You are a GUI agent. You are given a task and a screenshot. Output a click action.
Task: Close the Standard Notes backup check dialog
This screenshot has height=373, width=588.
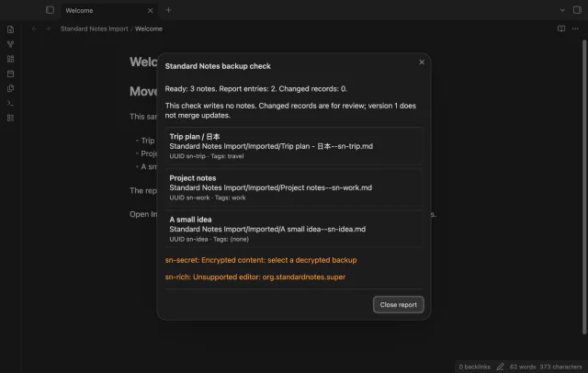click(422, 62)
